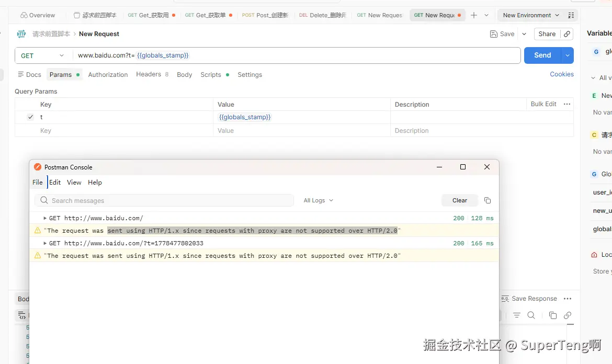Image resolution: width=612 pixels, height=364 pixels.
Task: Open the View menu in Postman Console
Action: (x=74, y=182)
